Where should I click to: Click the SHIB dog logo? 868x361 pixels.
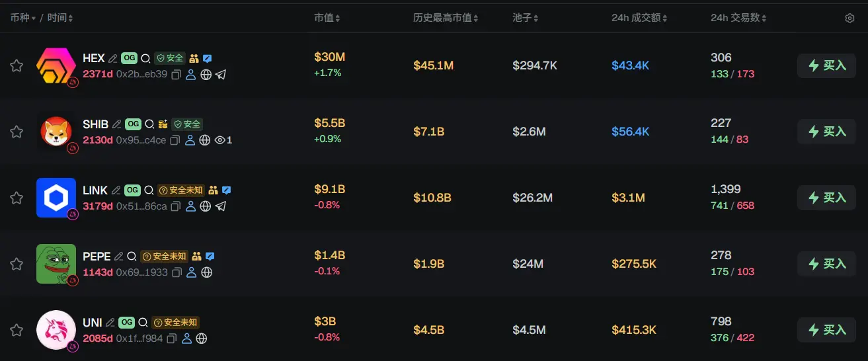tap(56, 132)
